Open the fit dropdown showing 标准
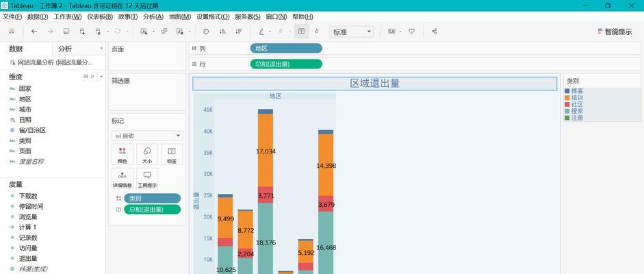 352,32
